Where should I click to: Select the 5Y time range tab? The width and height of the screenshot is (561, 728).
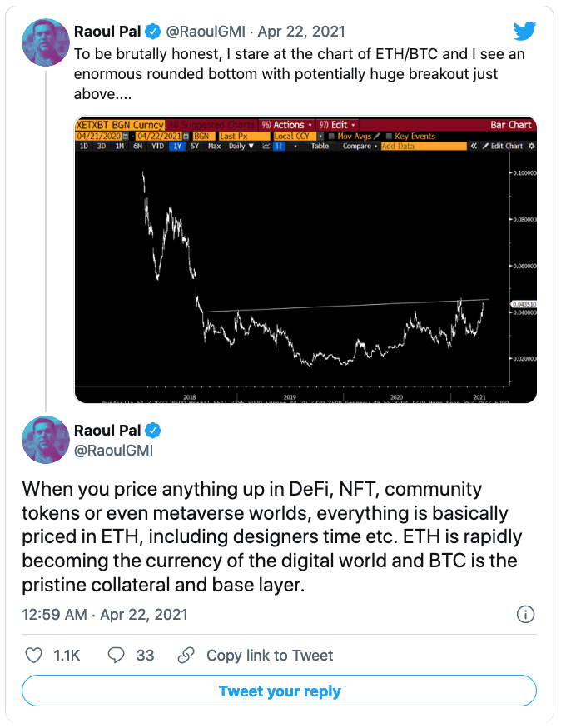pyautogui.click(x=195, y=146)
